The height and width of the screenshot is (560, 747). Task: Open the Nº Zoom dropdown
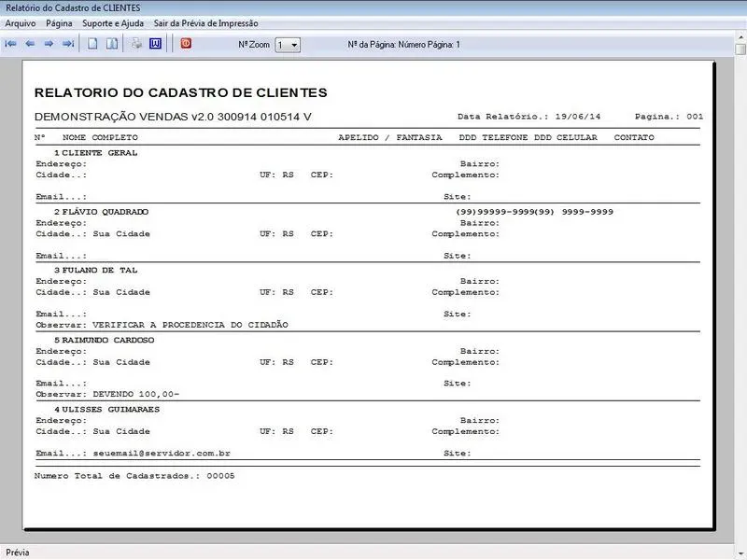293,45
